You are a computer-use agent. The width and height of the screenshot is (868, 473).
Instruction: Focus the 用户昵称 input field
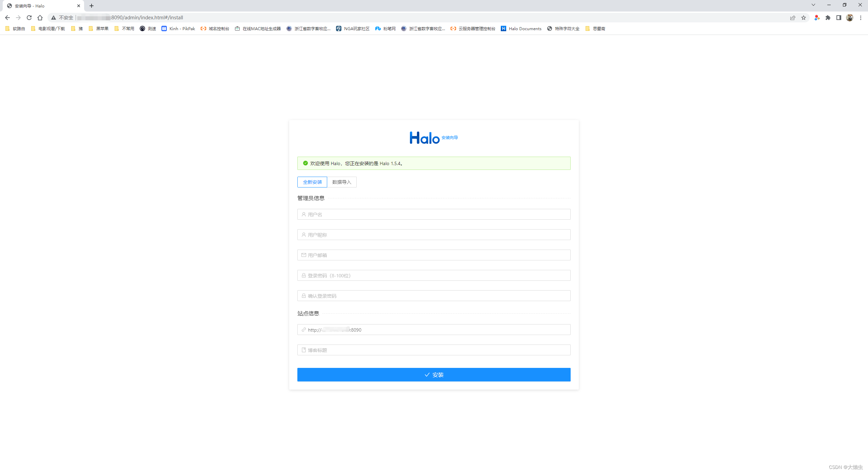[x=434, y=235]
